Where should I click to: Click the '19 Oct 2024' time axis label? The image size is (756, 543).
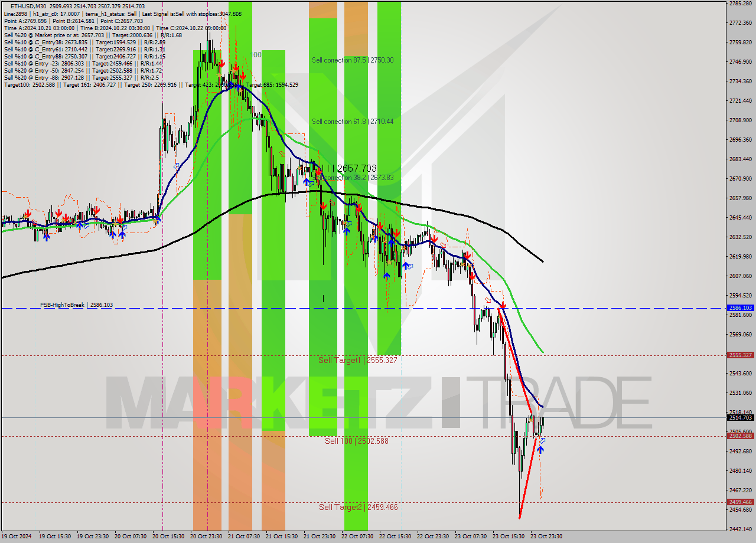click(16, 537)
